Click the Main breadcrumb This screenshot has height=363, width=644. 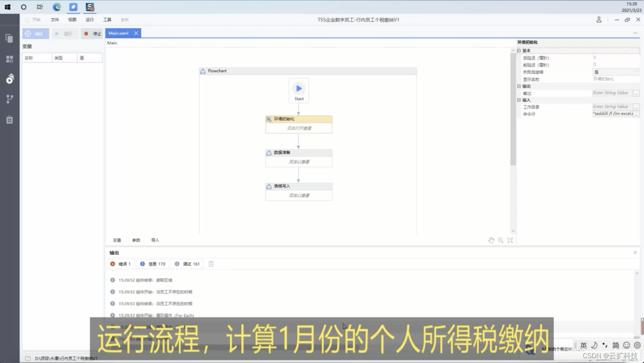[x=112, y=43]
